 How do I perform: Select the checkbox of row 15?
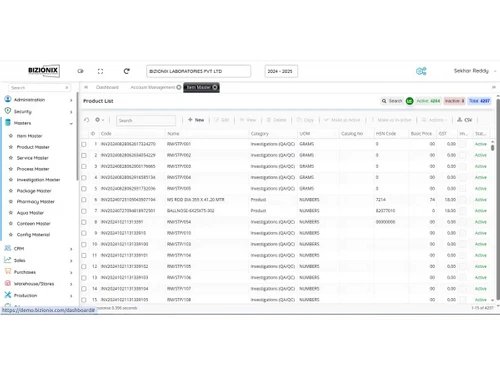[84, 300]
